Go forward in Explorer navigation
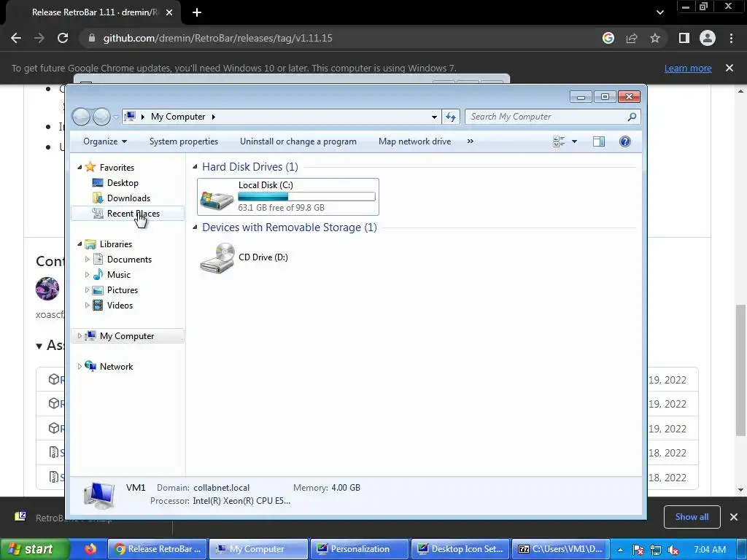This screenshot has width=747, height=560. click(x=101, y=117)
